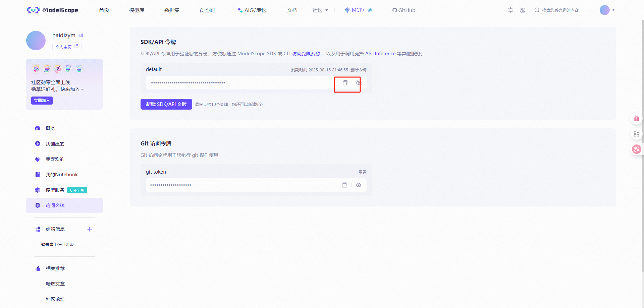Screen dimensions: 644x308
Task: Open 组织信息 section
Action: coord(55,229)
